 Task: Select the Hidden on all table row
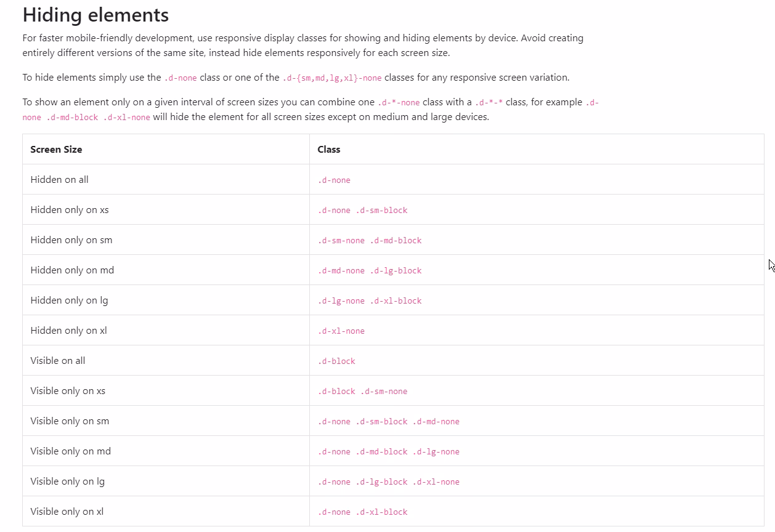(x=59, y=179)
